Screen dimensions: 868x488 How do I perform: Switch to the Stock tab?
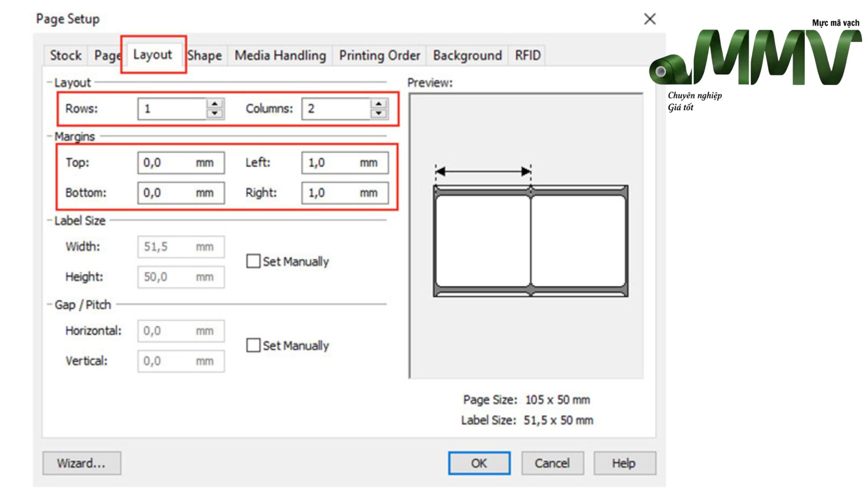pyautogui.click(x=66, y=56)
